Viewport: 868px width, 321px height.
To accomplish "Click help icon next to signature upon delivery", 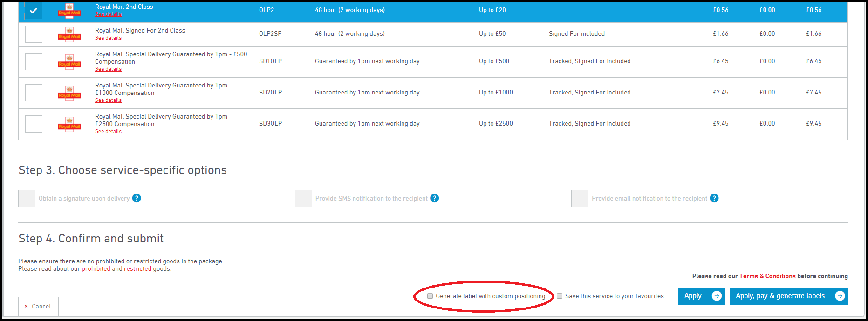I will 137,198.
